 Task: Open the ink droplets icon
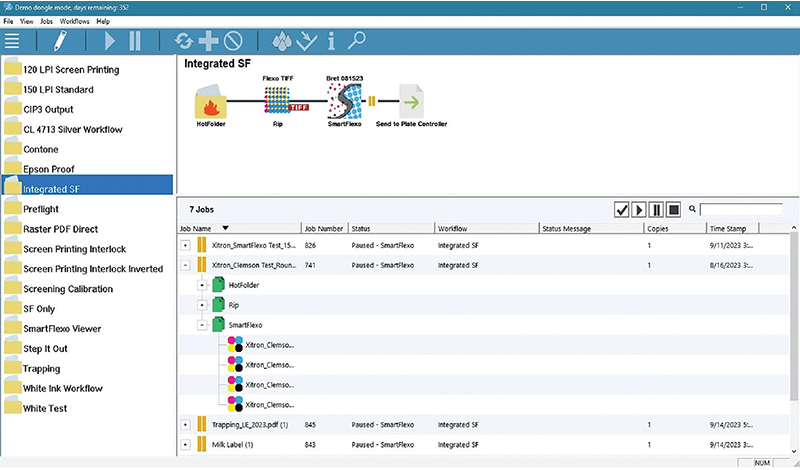tap(282, 41)
